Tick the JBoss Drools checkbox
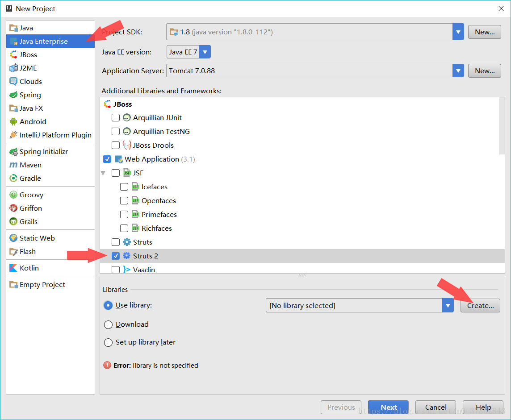Screen dimensions: 511x420 coord(116,145)
